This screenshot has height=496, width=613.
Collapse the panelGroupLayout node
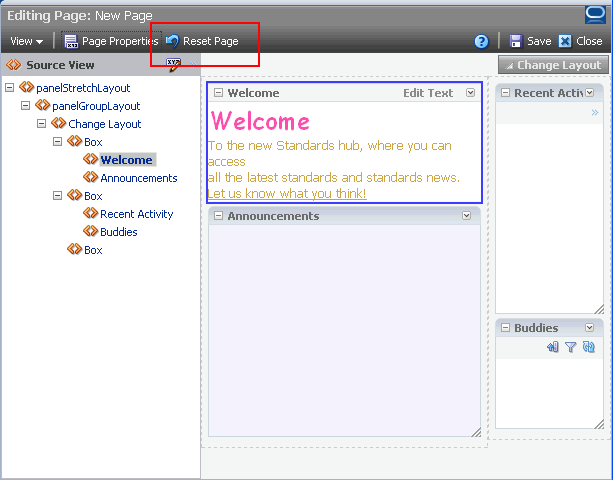(x=25, y=106)
